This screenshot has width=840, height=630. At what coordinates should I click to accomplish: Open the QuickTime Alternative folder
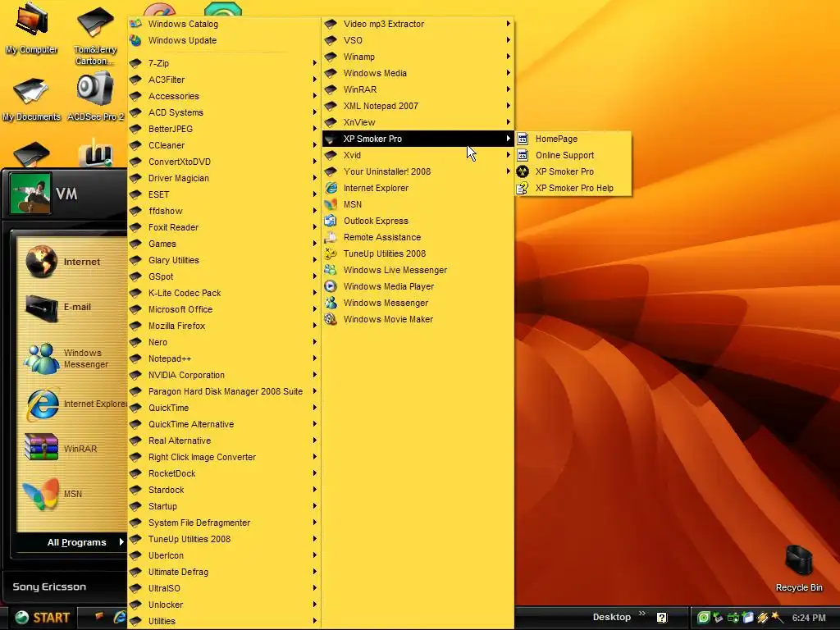coord(224,424)
